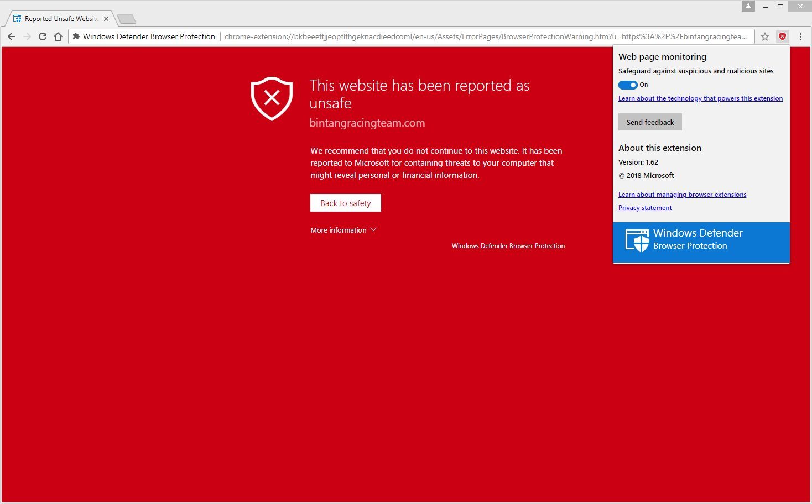This screenshot has height=504, width=812.
Task: Open managing browser extensions link
Action: 682,195
